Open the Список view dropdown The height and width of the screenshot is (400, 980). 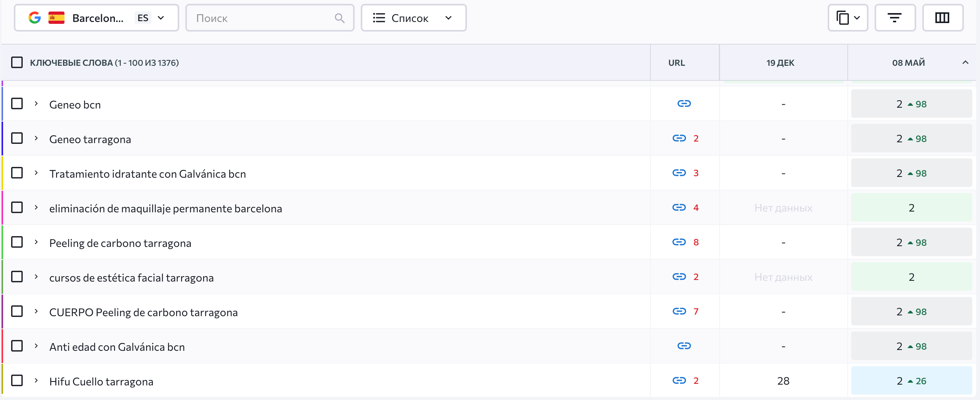(x=413, y=18)
